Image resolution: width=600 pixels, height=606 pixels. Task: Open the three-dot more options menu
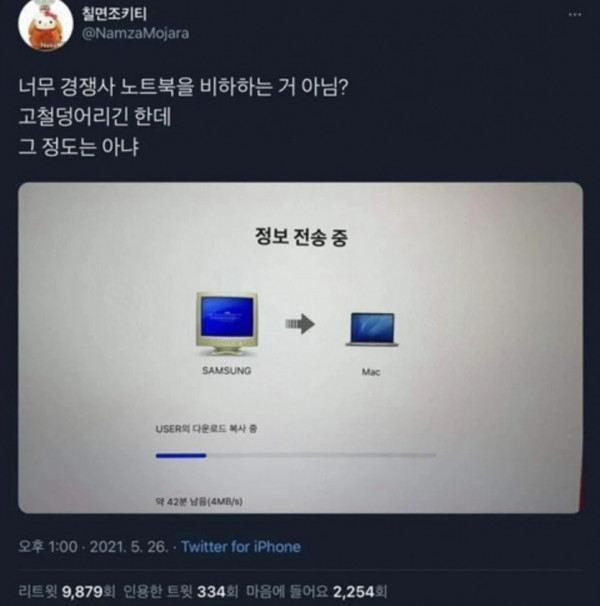tap(575, 15)
